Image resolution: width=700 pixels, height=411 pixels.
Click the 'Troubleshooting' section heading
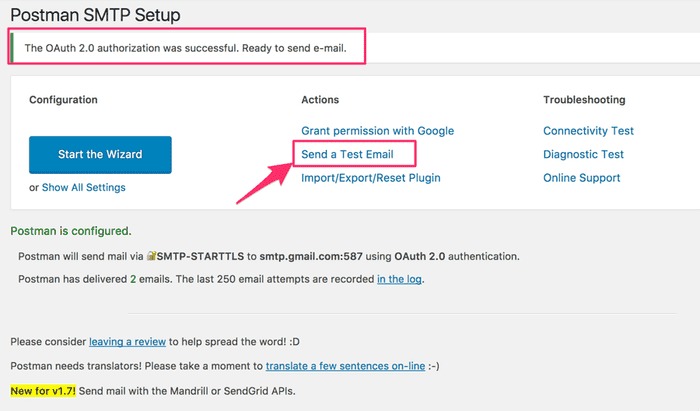(584, 100)
